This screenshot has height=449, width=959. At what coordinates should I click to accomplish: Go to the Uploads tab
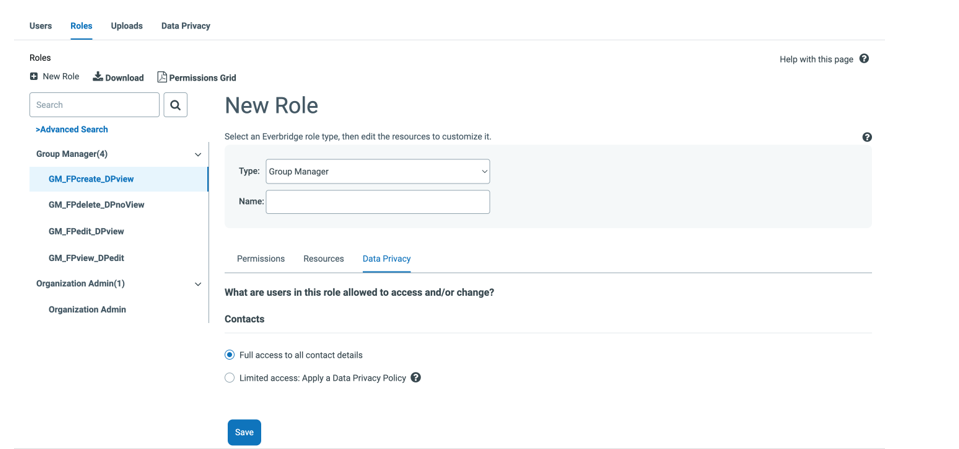127,26
